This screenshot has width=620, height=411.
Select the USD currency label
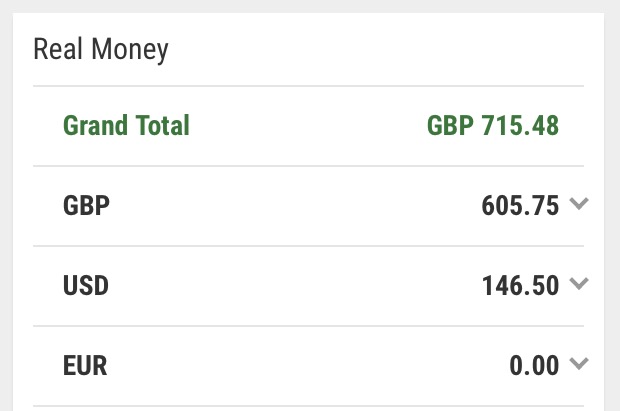pos(86,286)
